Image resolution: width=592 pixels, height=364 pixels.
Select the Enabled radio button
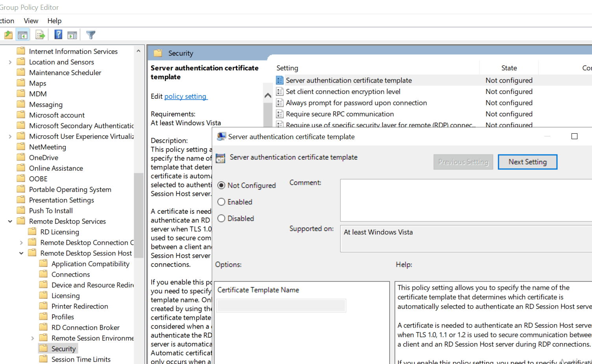[221, 202]
